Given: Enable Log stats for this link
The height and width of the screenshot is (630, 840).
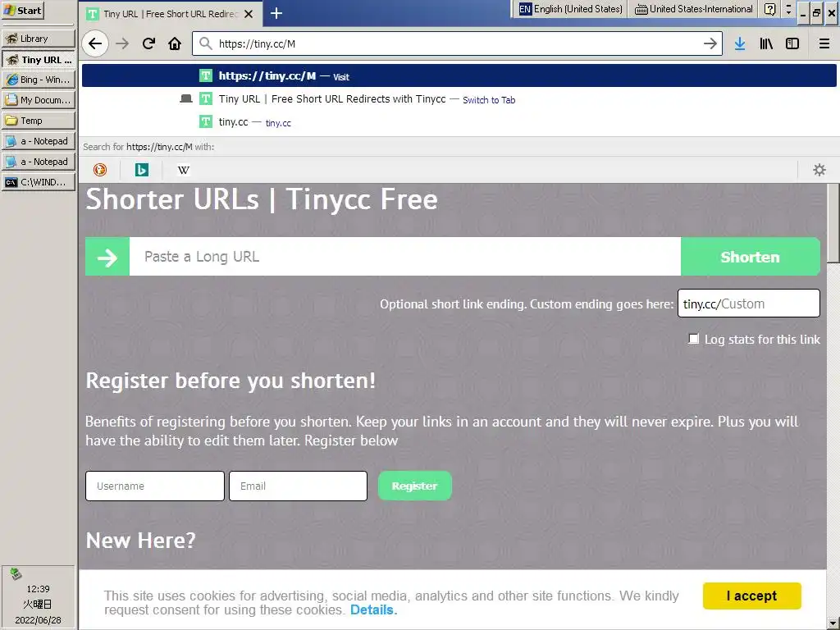Looking at the screenshot, I should (693, 339).
